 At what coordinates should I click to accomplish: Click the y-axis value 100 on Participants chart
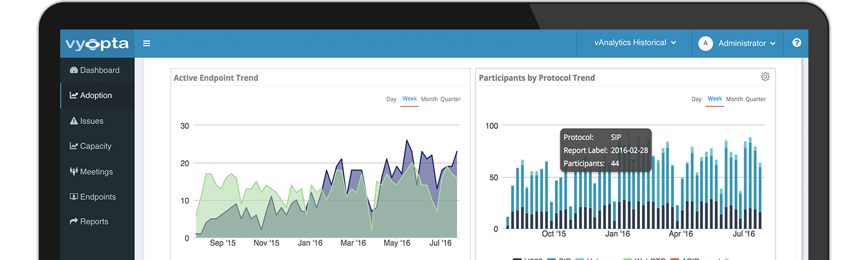pyautogui.click(x=491, y=126)
